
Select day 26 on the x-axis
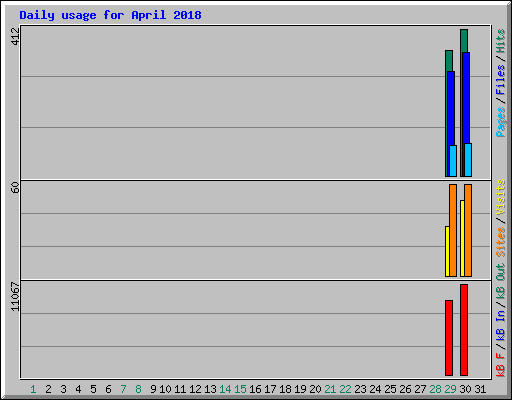405,389
